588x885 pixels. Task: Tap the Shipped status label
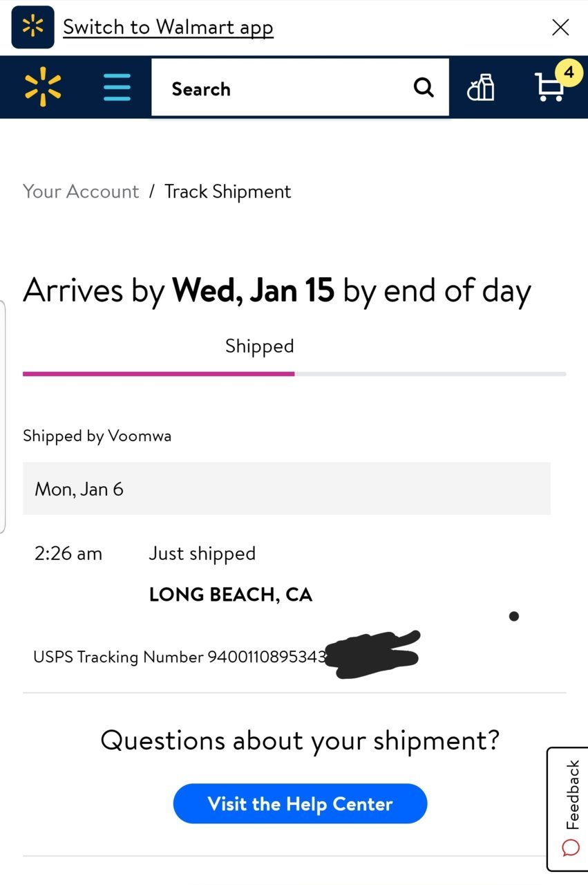pyautogui.click(x=260, y=346)
